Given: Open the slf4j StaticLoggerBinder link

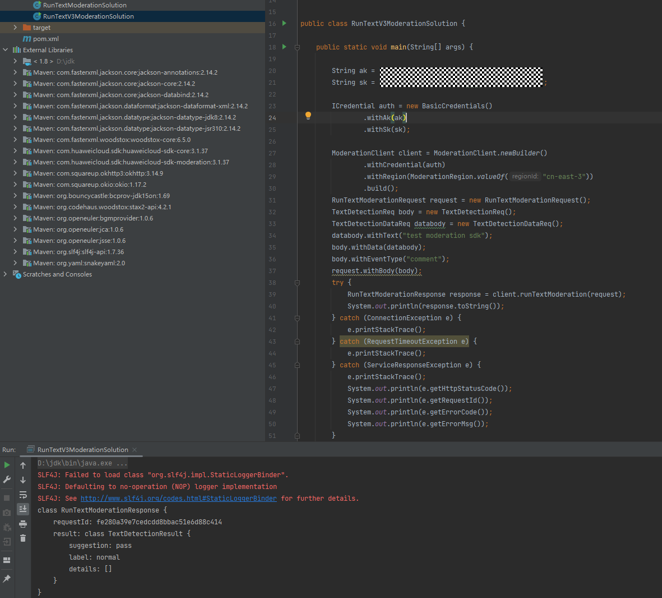Looking at the screenshot, I should 179,498.
